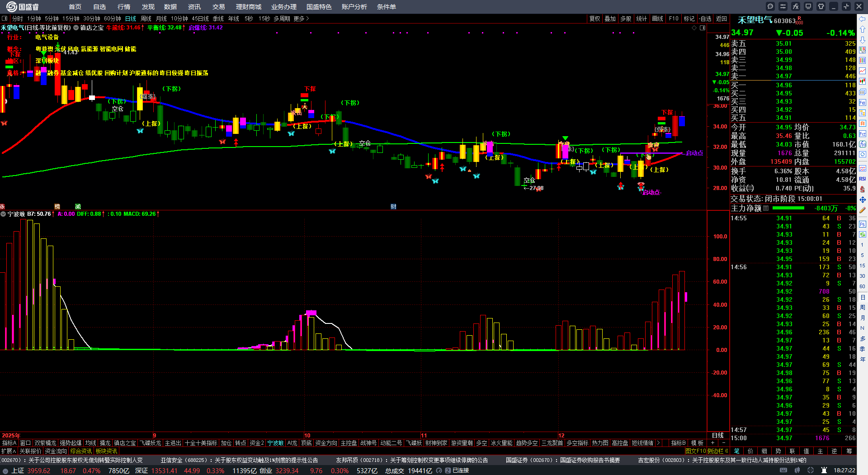This screenshot has width=868, height=475.
Task: Open the message chat icon in title bar
Action: pyautogui.click(x=770, y=6)
